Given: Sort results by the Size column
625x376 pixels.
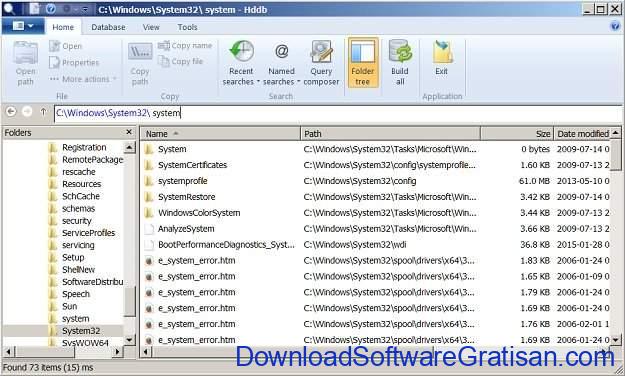Looking at the screenshot, I should [x=517, y=134].
